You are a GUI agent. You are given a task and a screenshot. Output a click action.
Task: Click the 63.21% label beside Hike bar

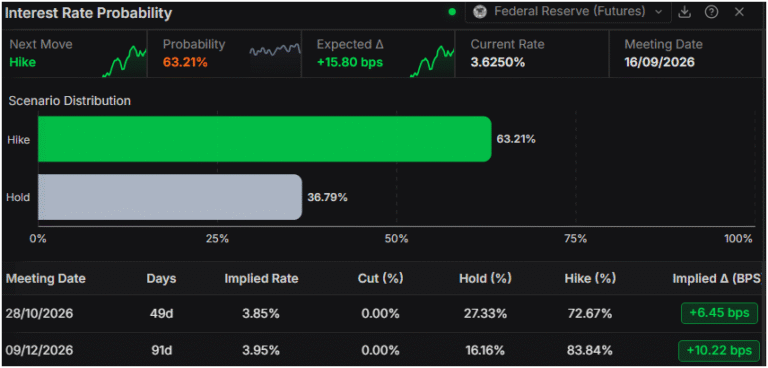point(516,139)
